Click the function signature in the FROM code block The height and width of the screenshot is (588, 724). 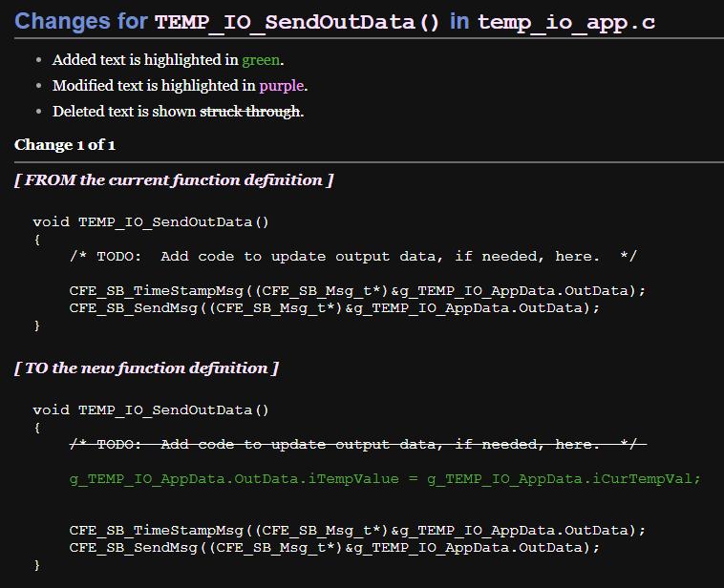151,222
